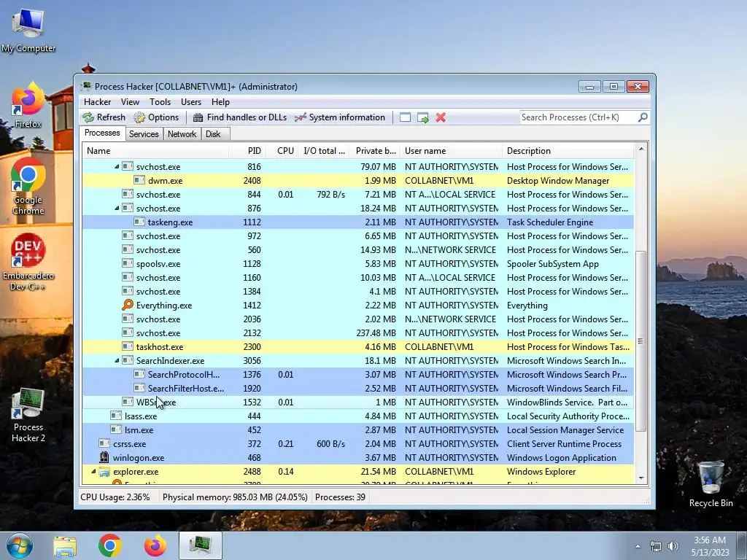Focus the Search Processes input field
Viewport: 747px width, 560px height.
click(x=578, y=117)
